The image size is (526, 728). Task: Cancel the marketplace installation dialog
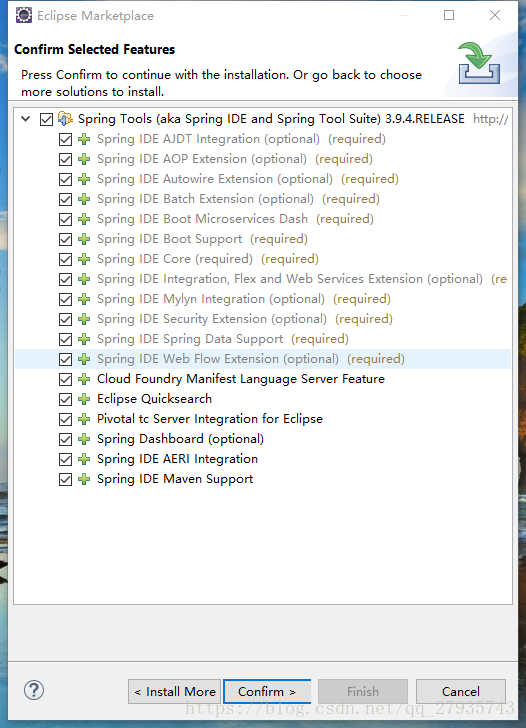(x=461, y=691)
